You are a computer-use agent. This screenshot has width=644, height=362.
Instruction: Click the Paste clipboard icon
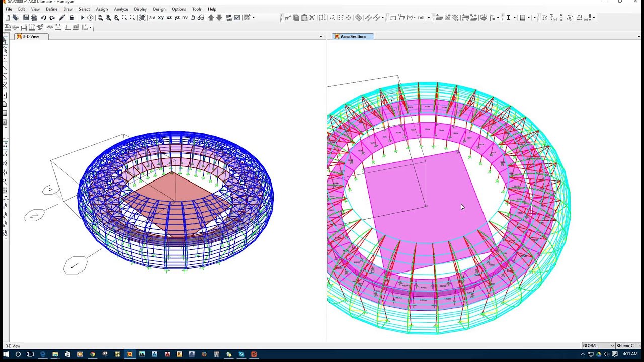[304, 18]
